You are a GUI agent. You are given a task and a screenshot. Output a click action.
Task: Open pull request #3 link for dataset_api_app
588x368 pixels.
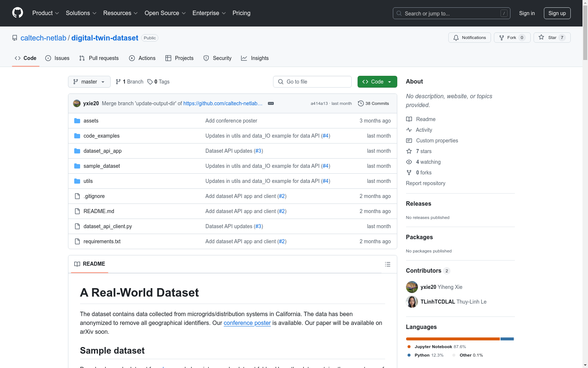tap(258, 151)
